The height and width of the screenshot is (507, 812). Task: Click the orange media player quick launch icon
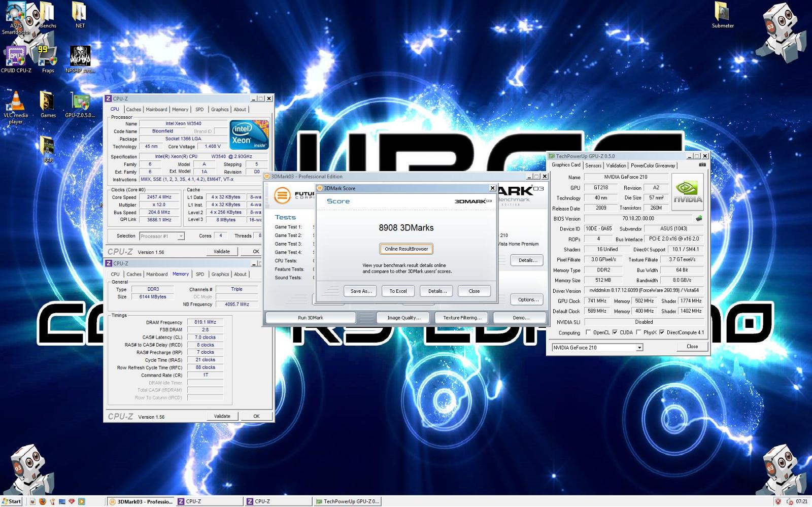81,501
